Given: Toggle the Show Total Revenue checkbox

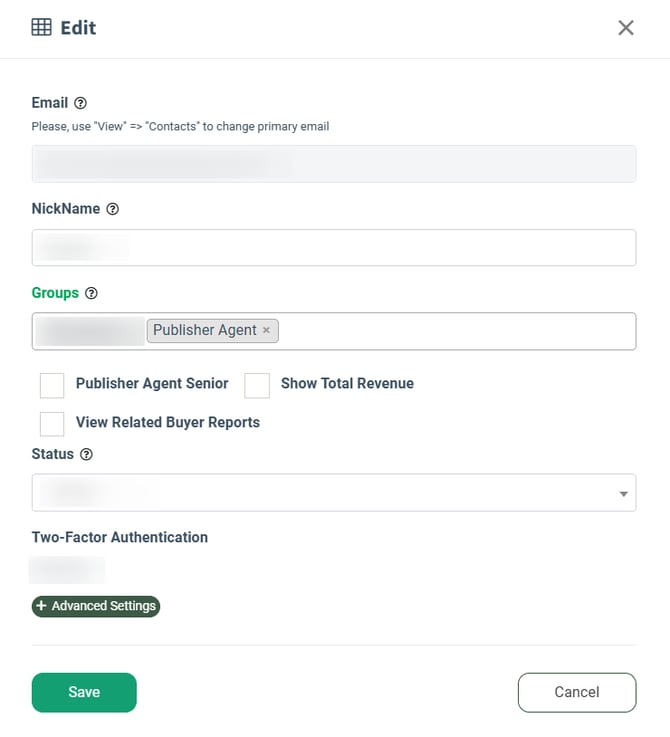Looking at the screenshot, I should pos(257,385).
